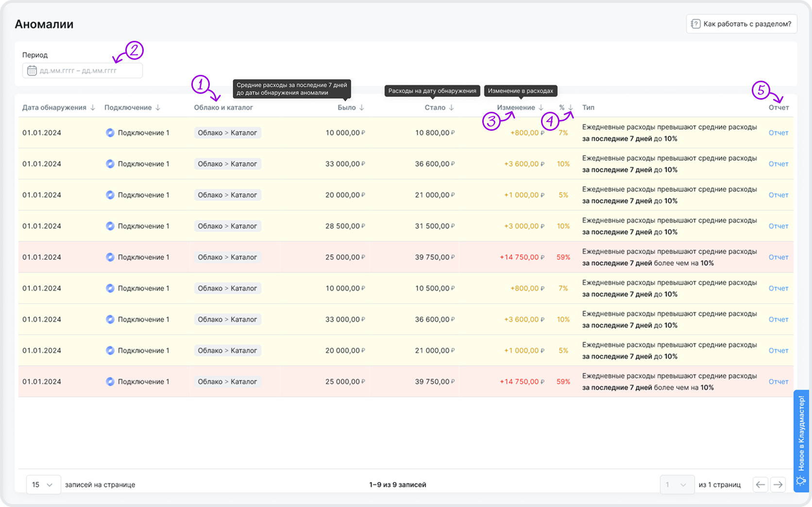Open Отчет link for first 59% row
The image size is (812, 507).
[x=778, y=257]
